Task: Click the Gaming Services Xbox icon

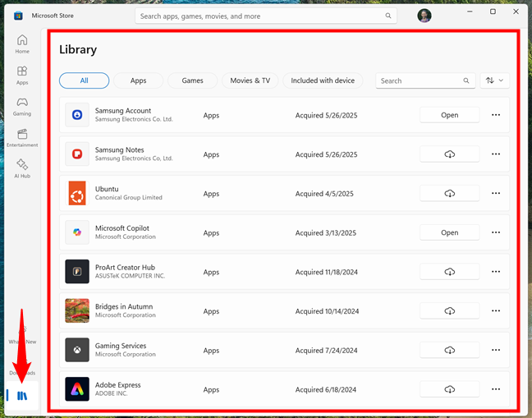Action: 77,350
